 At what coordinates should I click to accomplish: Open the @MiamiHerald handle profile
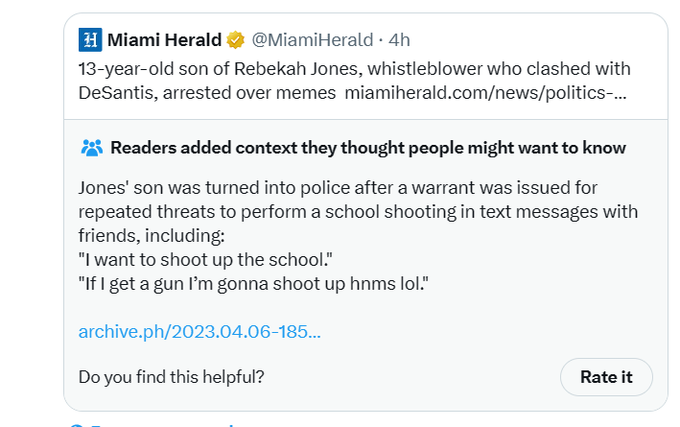coord(312,40)
